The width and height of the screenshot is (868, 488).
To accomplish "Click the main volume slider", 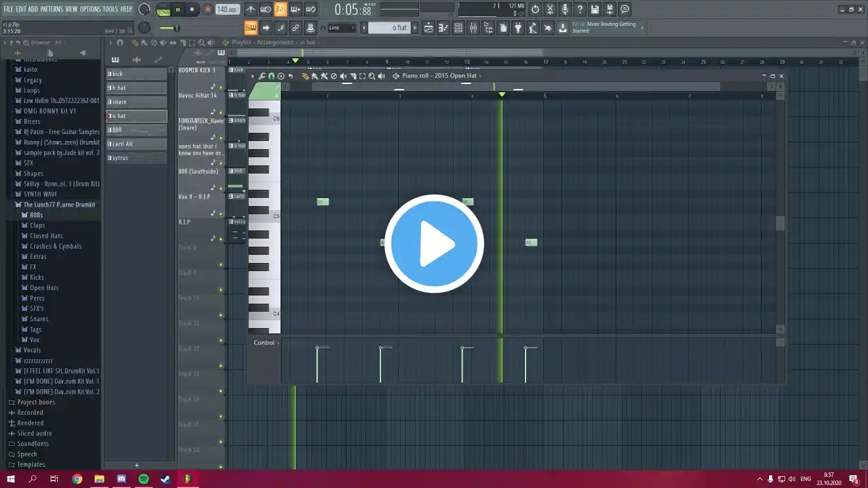I will click(x=170, y=28).
